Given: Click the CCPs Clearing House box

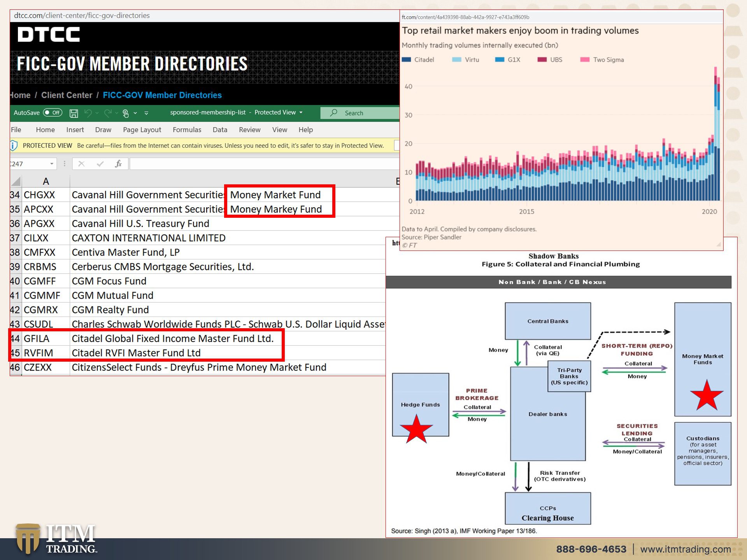Looking at the screenshot, I should click(x=548, y=509).
